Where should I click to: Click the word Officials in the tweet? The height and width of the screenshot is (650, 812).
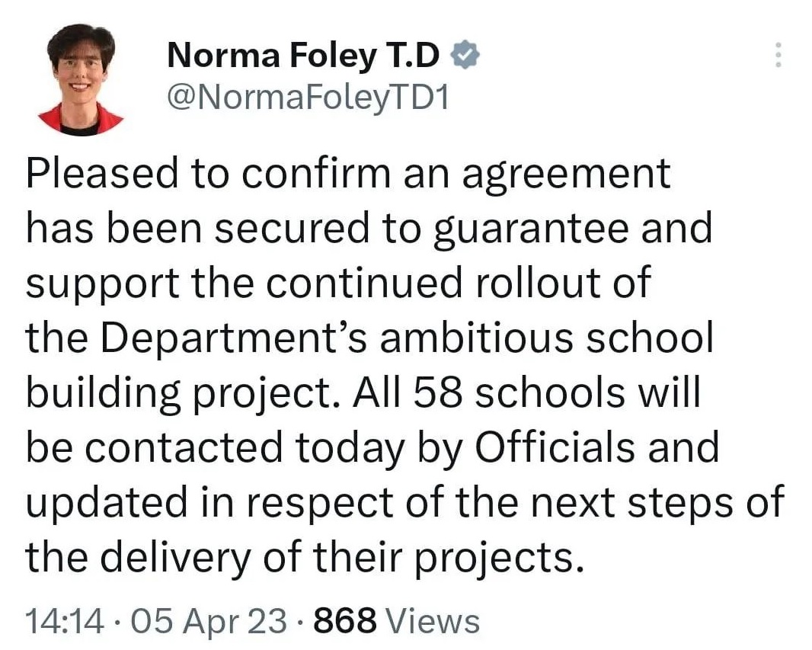click(x=554, y=447)
